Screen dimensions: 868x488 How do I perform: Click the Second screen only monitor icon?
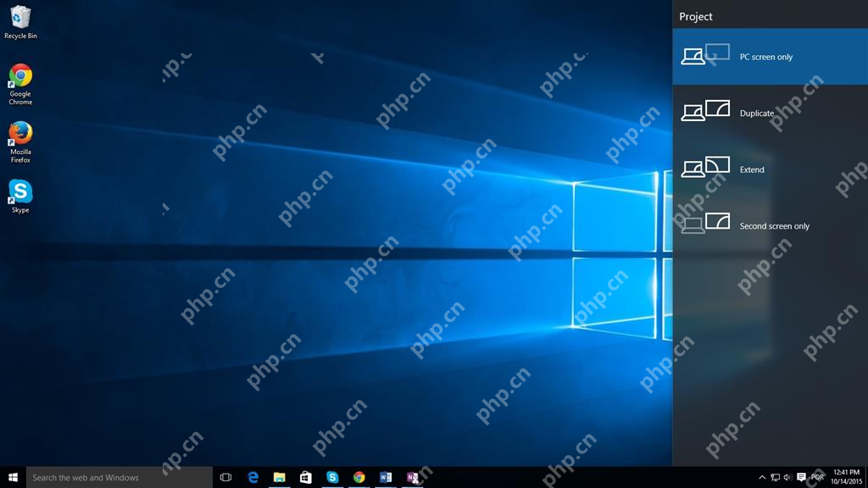(705, 224)
